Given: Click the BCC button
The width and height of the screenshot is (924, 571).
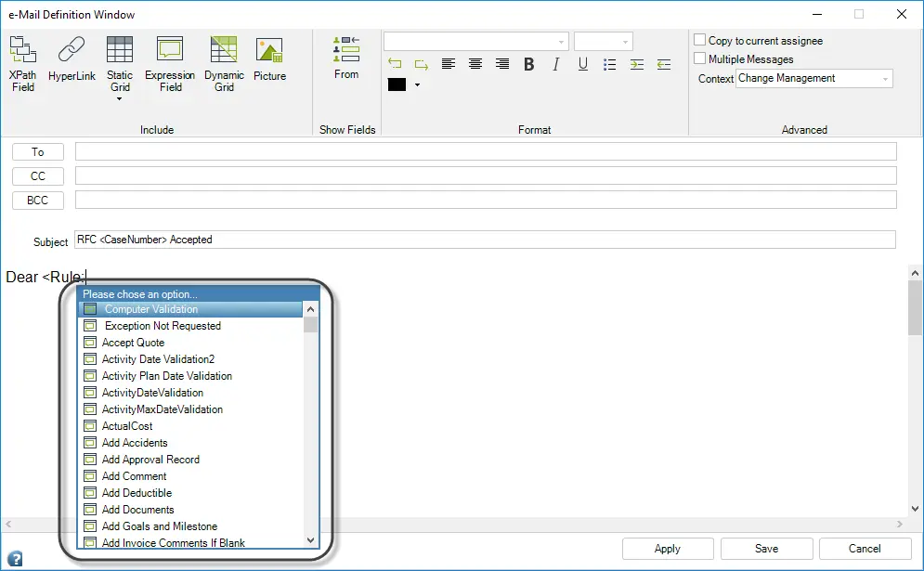Looking at the screenshot, I should [38, 201].
